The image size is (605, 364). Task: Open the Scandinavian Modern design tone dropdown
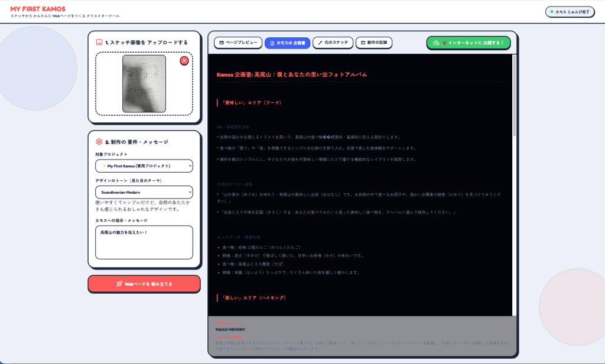click(144, 192)
